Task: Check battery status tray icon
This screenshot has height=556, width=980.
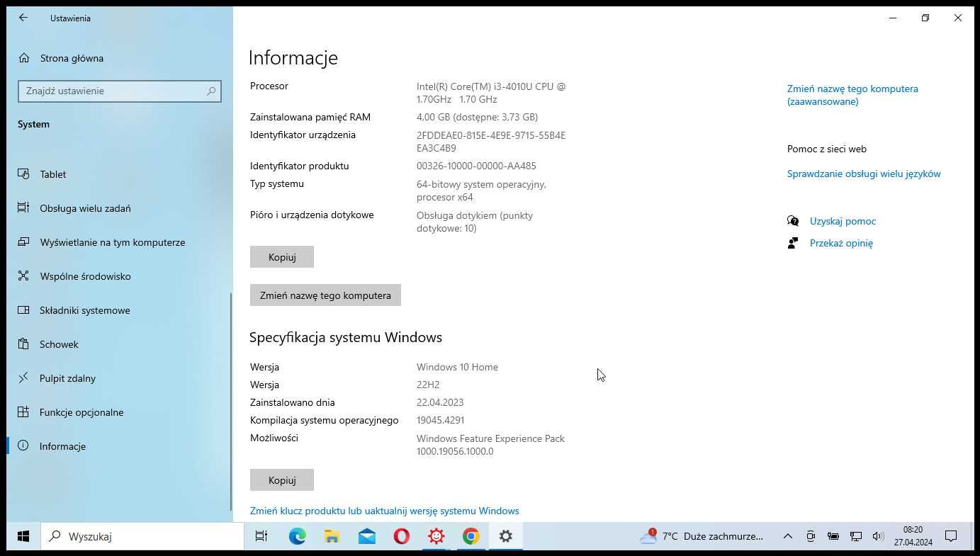Action: [x=833, y=536]
